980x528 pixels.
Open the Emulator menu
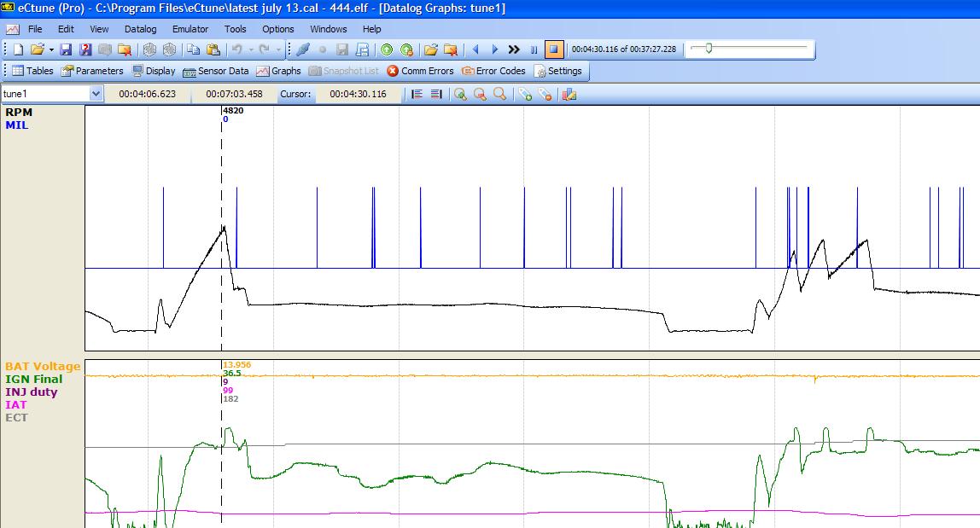coord(190,29)
